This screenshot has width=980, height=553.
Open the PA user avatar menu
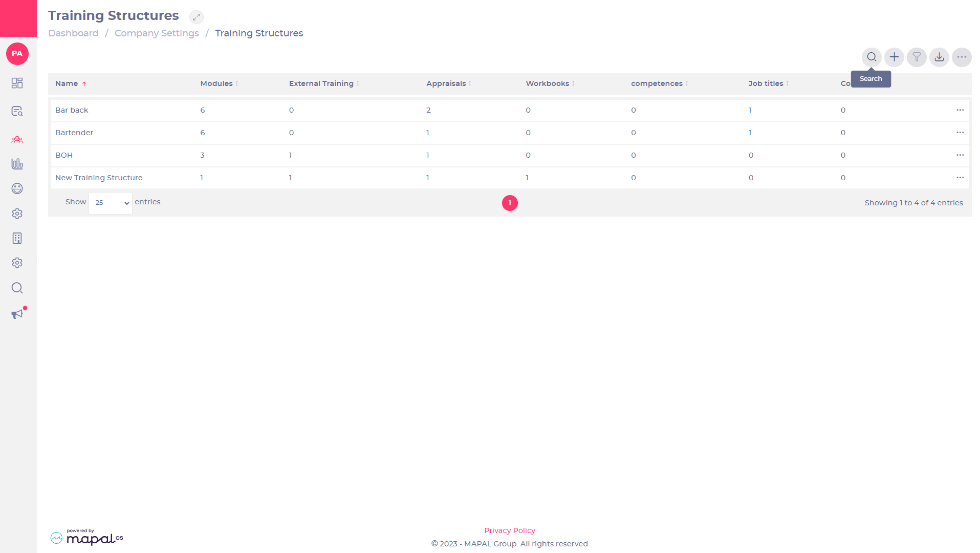pos(17,54)
